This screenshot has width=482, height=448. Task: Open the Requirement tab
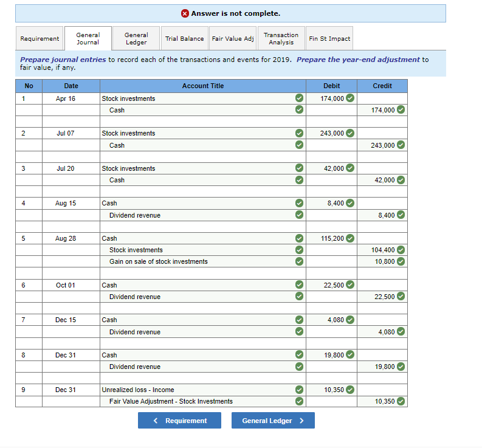pyautogui.click(x=40, y=38)
